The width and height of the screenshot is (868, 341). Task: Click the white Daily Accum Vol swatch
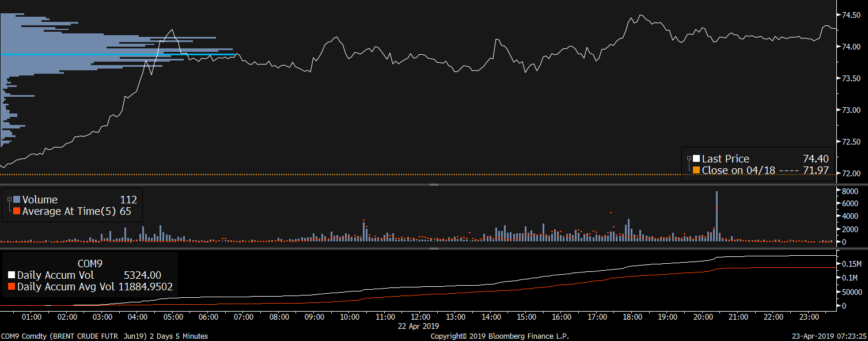point(12,275)
